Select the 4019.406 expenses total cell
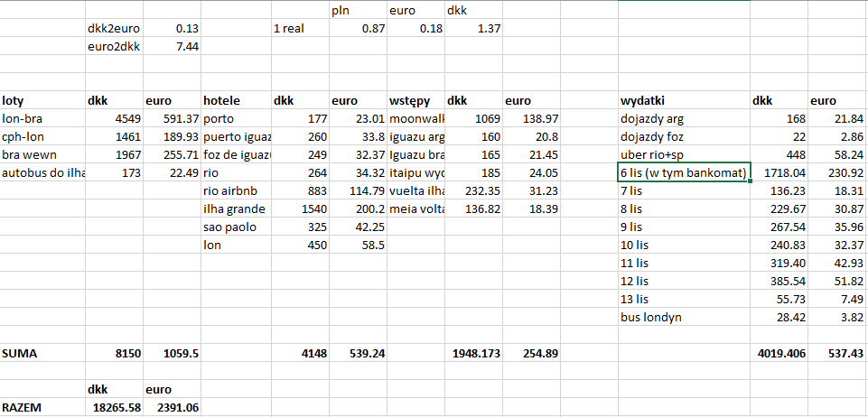The height and width of the screenshot is (417, 868). (x=779, y=353)
